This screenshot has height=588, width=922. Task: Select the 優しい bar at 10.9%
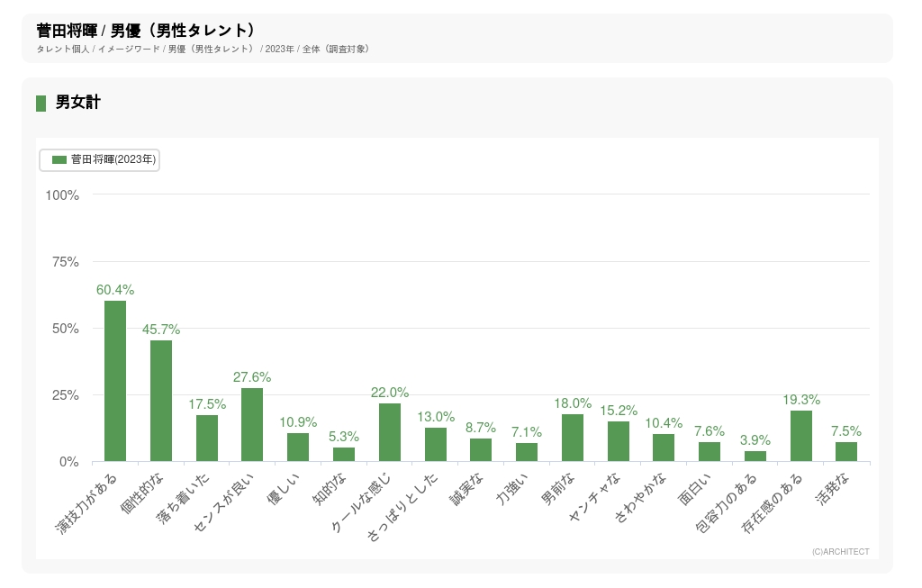[298, 448]
